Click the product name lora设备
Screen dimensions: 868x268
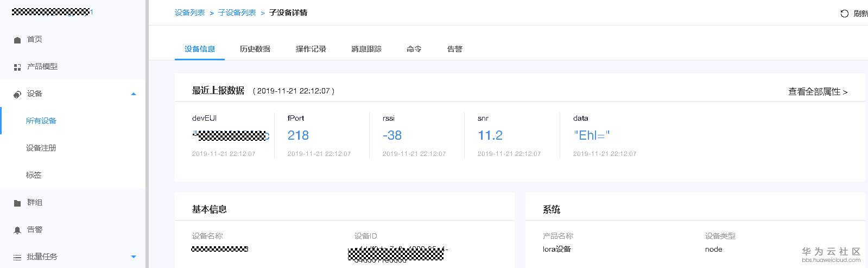click(x=557, y=249)
